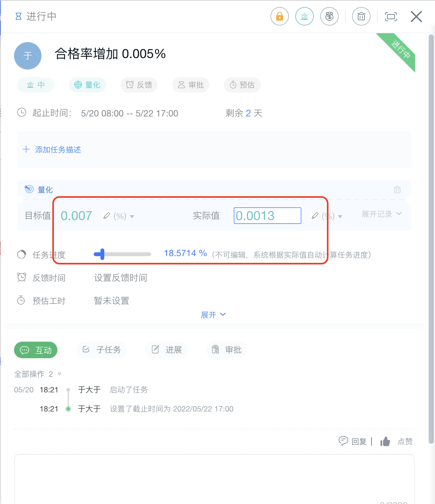Viewport: 435px width, 504px height.
Task: Click task title 合格率增加 0.005%
Action: [110, 54]
